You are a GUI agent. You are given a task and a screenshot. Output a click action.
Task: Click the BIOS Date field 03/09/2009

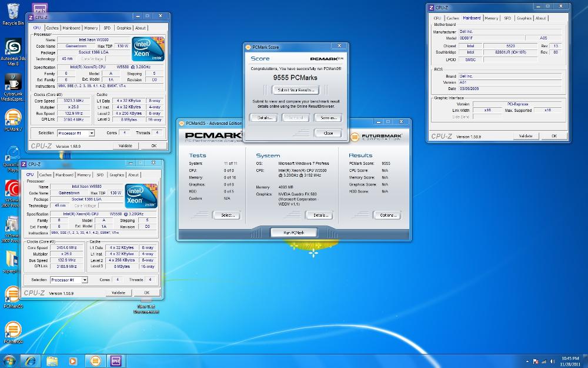[x=510, y=89]
